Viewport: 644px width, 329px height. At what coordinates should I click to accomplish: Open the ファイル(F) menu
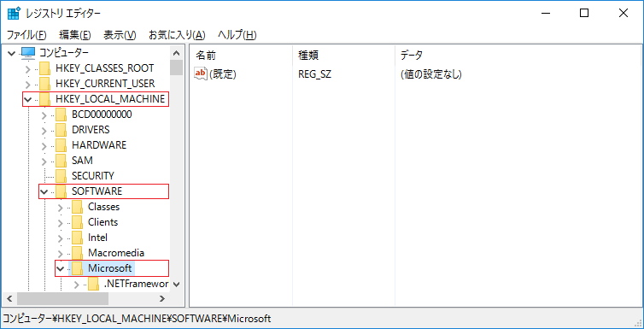pyautogui.click(x=26, y=35)
